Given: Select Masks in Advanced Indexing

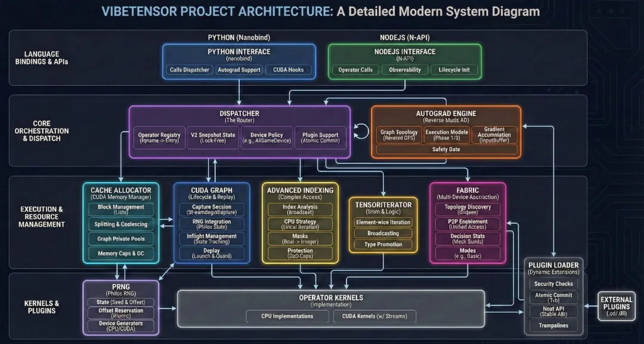Looking at the screenshot, I should coord(300,239).
